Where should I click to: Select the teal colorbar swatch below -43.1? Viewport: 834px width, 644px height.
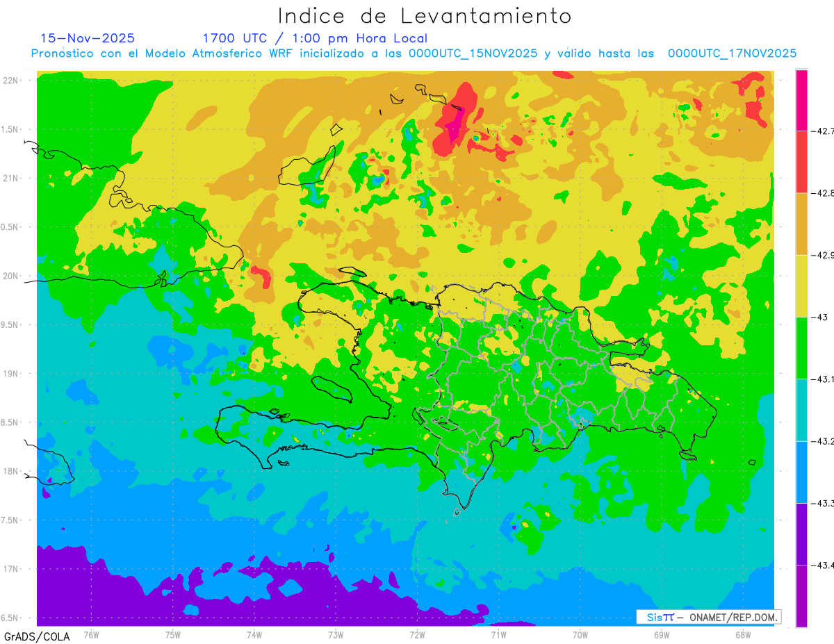pyautogui.click(x=801, y=410)
